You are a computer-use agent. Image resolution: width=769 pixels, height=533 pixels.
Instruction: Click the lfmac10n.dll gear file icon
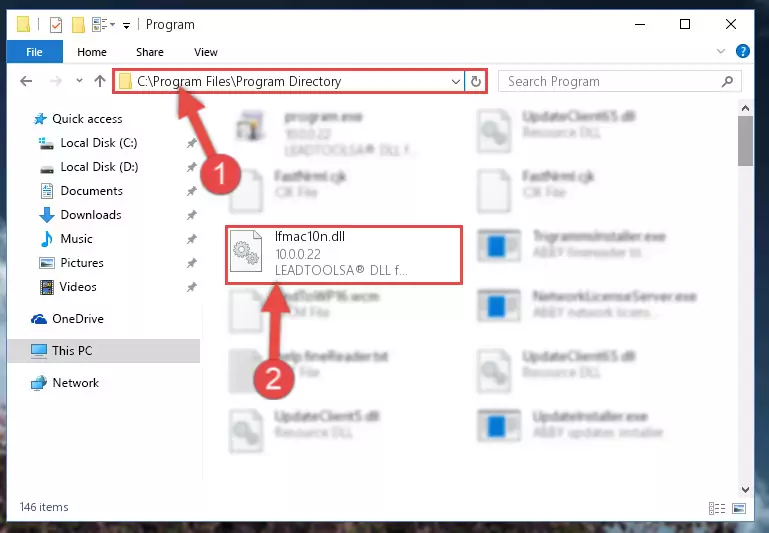click(246, 251)
